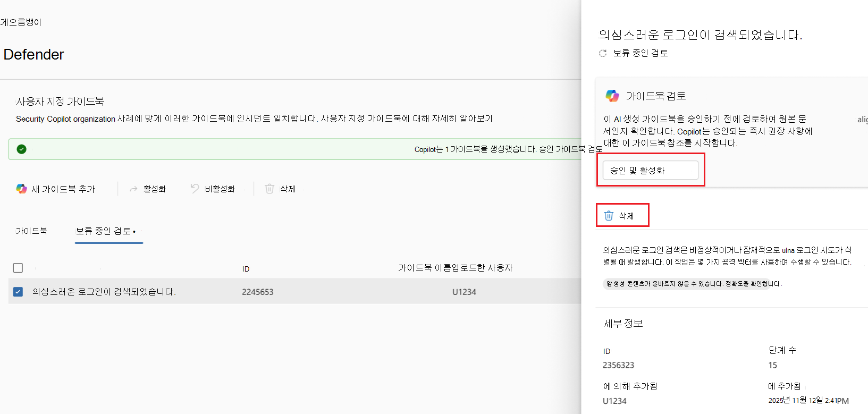Click row name 의심스러운 로그인이 검색되었습니다.
Screen dimensions: 868x414
[x=104, y=292]
